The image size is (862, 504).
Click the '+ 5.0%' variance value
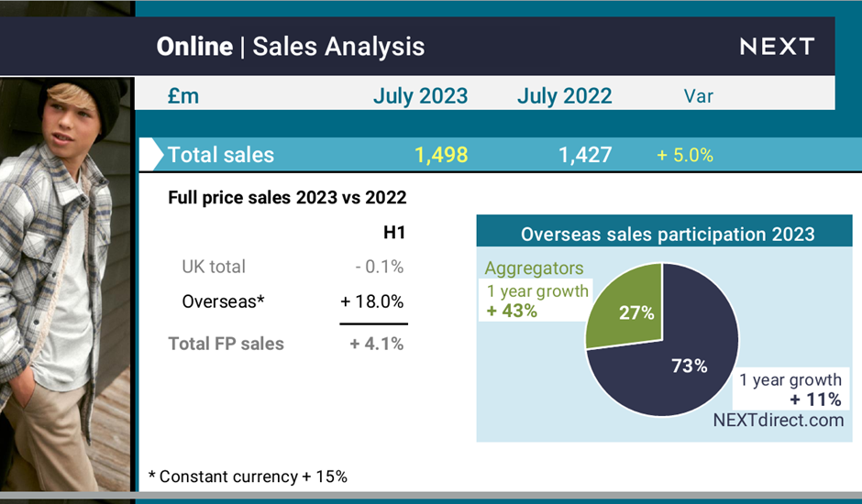tap(685, 155)
